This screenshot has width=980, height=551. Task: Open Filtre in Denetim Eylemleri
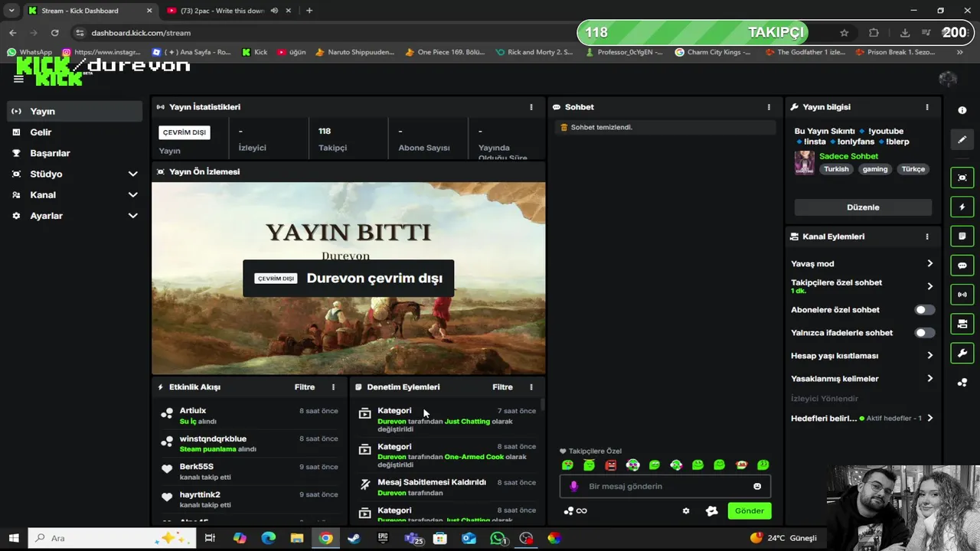click(502, 387)
